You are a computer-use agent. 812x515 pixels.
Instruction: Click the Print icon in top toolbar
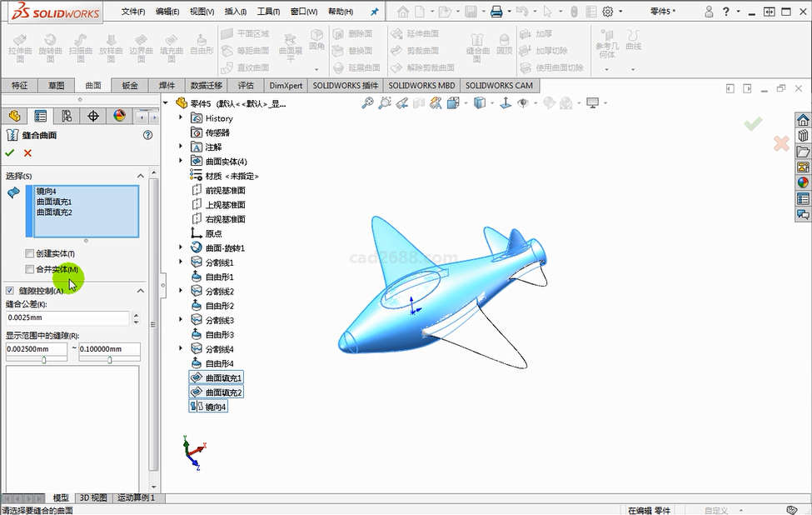click(x=496, y=12)
